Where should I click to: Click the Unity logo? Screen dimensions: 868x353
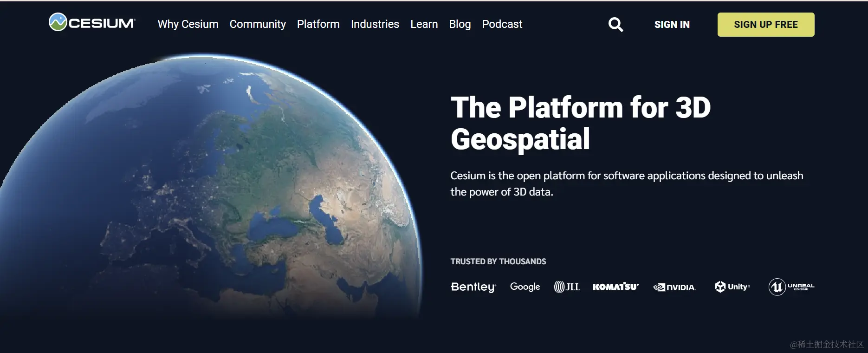tap(732, 287)
